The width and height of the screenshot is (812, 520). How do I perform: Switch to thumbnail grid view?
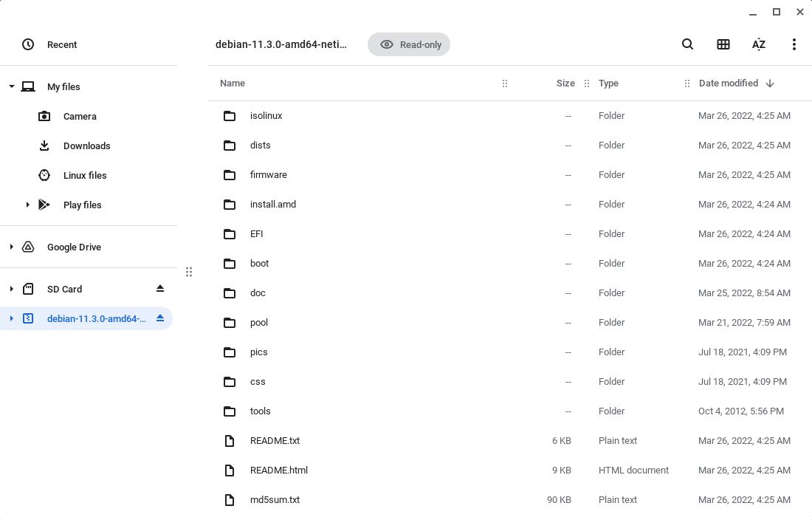pyautogui.click(x=723, y=44)
